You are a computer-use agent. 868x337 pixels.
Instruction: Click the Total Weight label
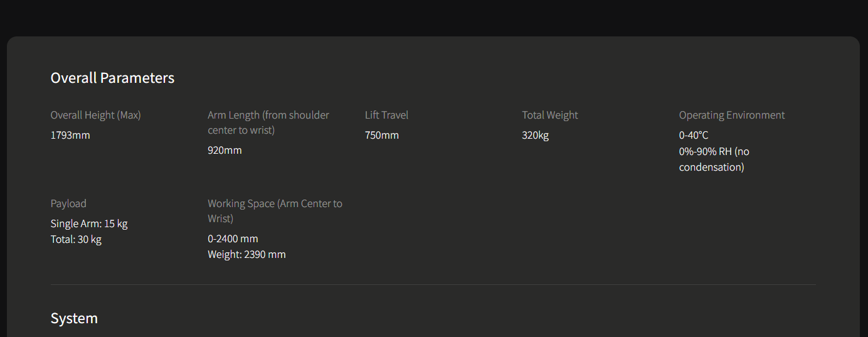(x=550, y=115)
